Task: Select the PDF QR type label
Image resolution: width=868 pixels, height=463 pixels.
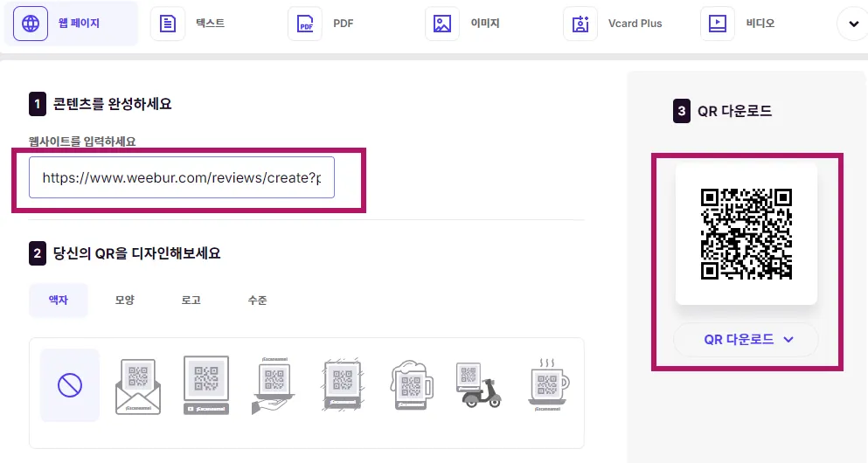Action: 344,24
